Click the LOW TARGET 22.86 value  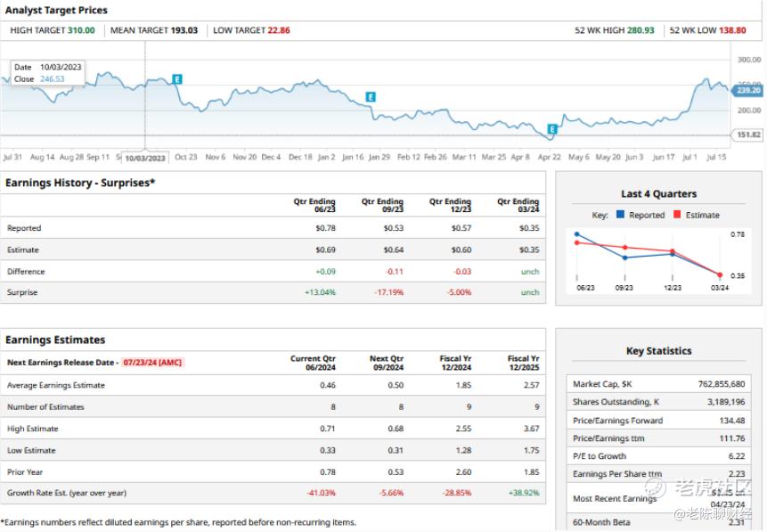coord(279,30)
